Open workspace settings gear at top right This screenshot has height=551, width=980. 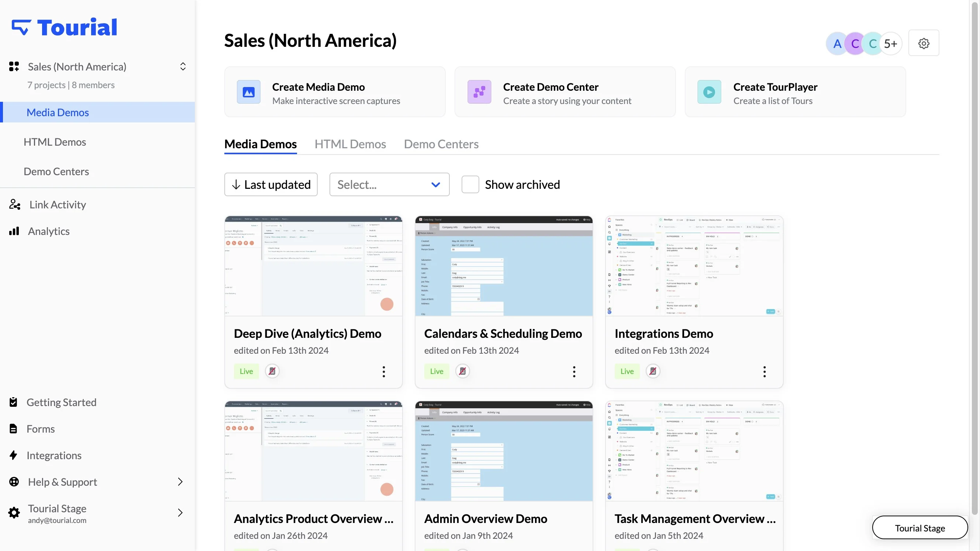click(924, 43)
